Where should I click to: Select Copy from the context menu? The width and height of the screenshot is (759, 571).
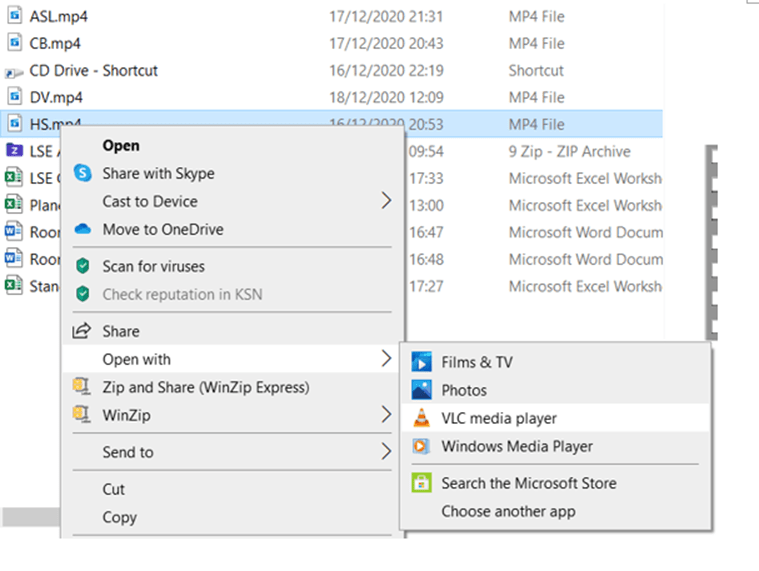click(x=119, y=517)
